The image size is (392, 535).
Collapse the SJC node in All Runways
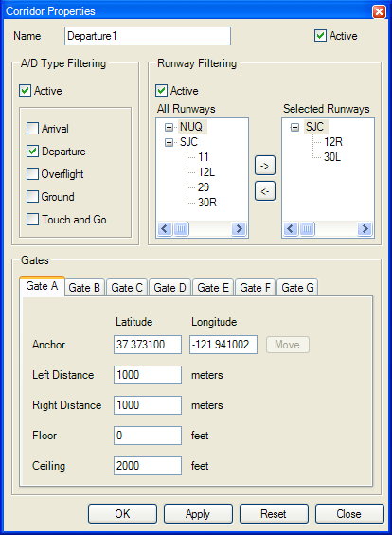point(169,142)
